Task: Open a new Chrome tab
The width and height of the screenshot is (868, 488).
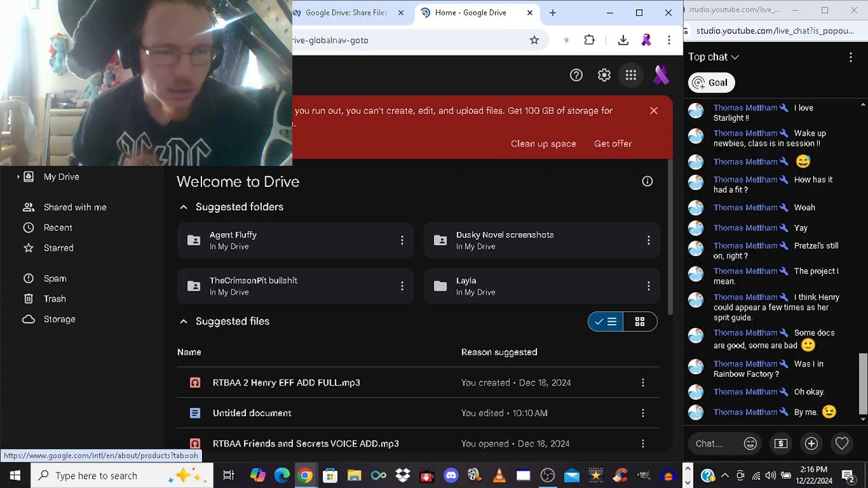Action: (x=553, y=13)
